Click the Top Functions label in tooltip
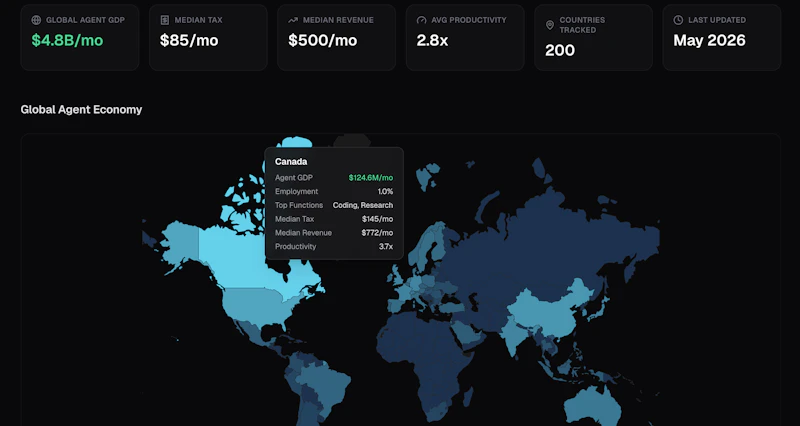Viewport: 800px width, 426px height. (x=299, y=205)
